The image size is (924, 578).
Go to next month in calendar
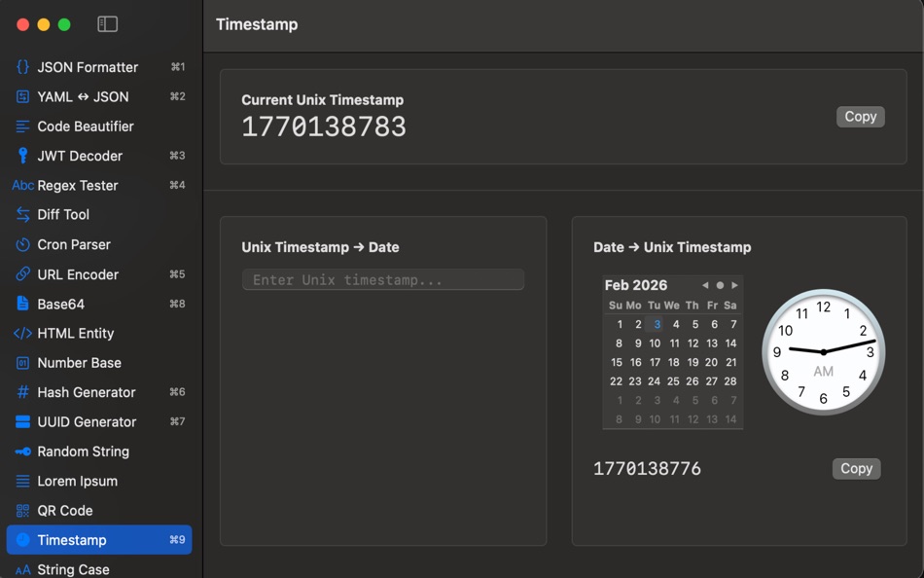[x=734, y=285]
